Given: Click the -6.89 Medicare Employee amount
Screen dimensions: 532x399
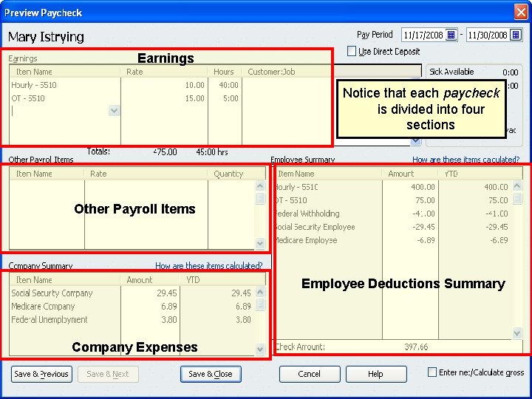Looking at the screenshot, I should [x=426, y=240].
